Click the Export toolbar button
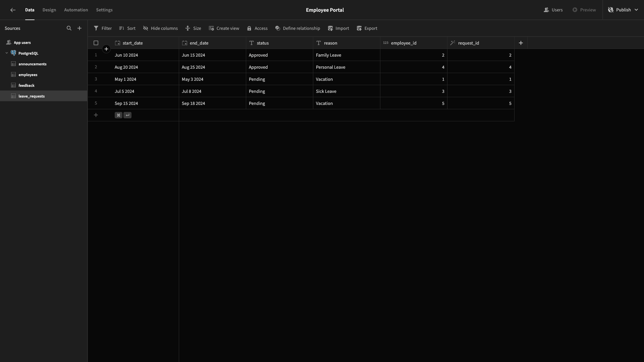This screenshot has width=644, height=362. 367,28
